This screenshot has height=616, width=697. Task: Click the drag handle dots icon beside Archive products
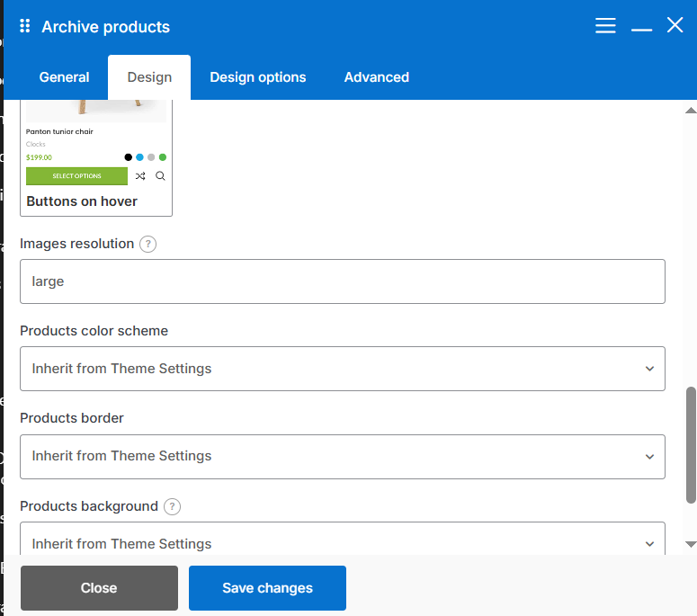point(25,26)
